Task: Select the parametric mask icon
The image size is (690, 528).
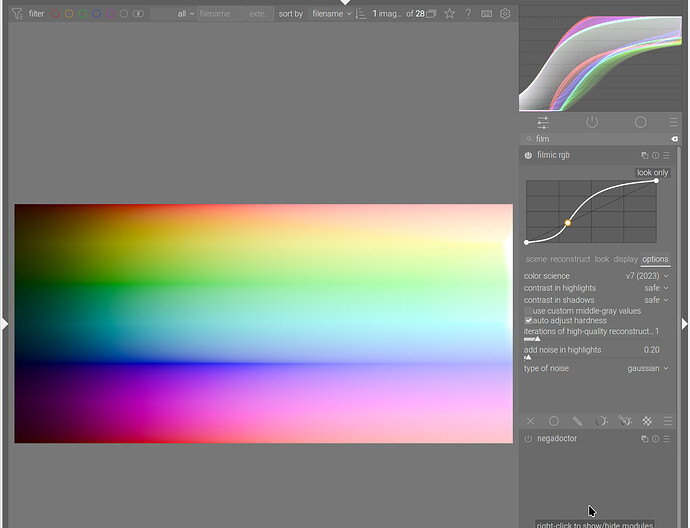Action: click(601, 421)
